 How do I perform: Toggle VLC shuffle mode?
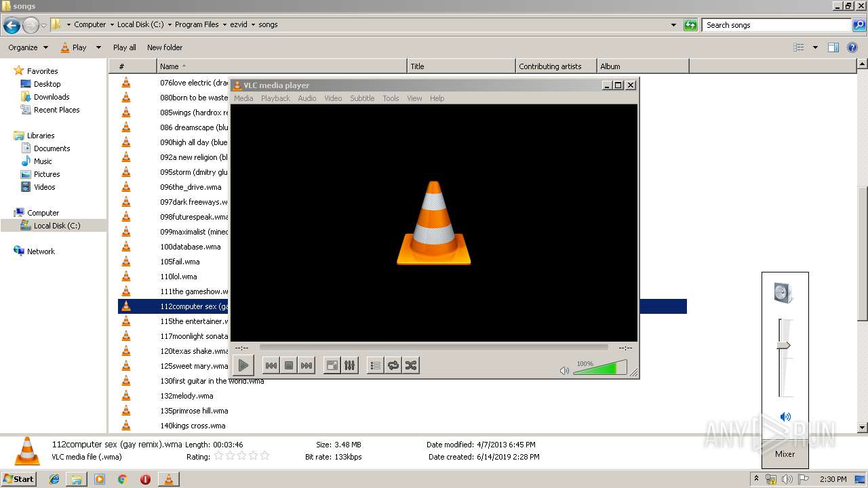click(x=411, y=365)
